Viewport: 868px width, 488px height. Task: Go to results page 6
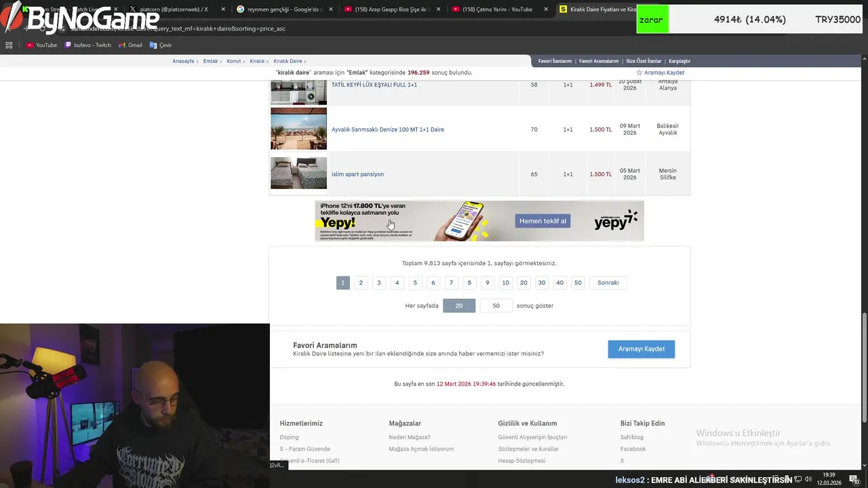point(433,283)
